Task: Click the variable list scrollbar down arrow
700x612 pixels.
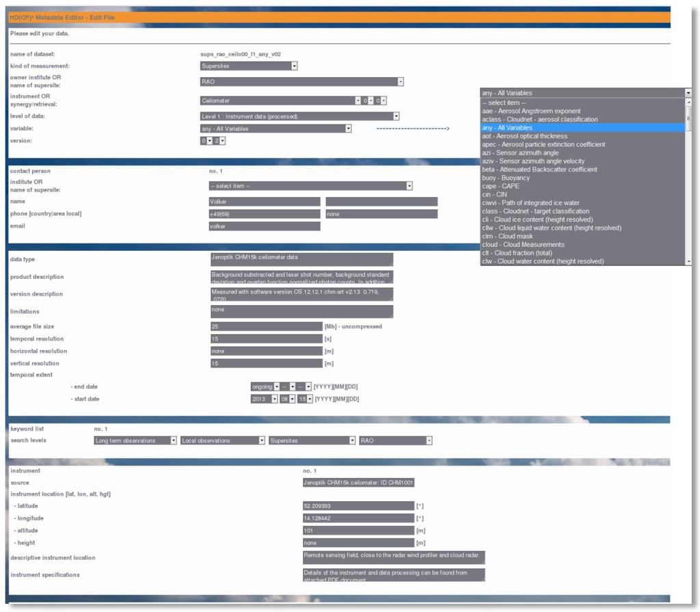Action: (x=688, y=261)
